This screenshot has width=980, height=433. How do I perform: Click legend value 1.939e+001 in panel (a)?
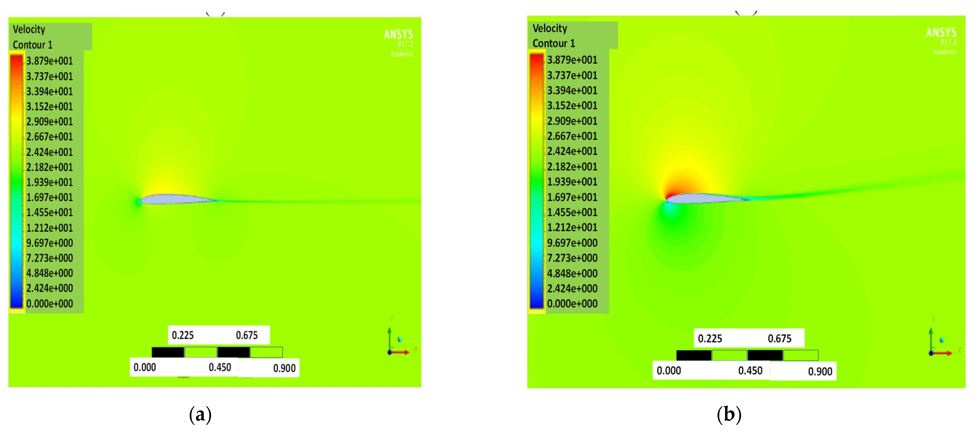(x=49, y=182)
